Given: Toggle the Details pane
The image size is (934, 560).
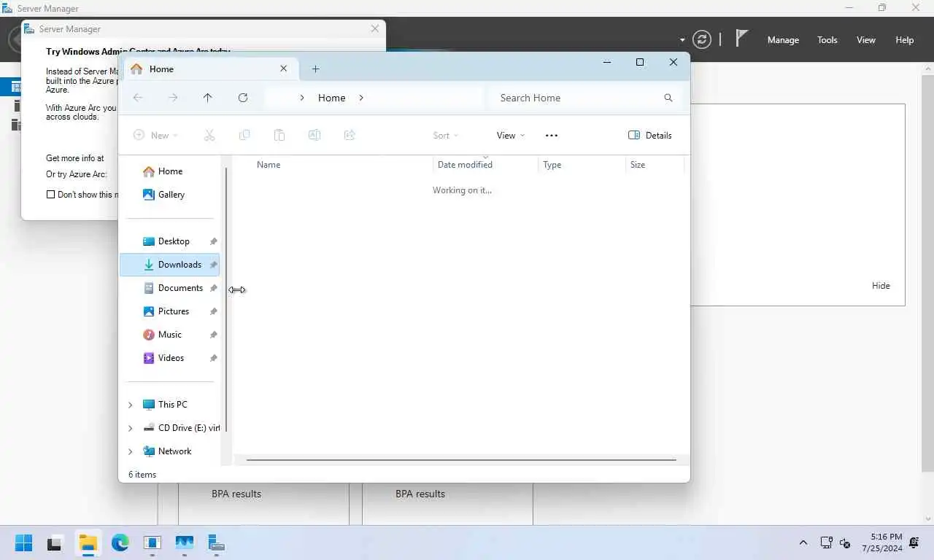Looking at the screenshot, I should point(650,135).
